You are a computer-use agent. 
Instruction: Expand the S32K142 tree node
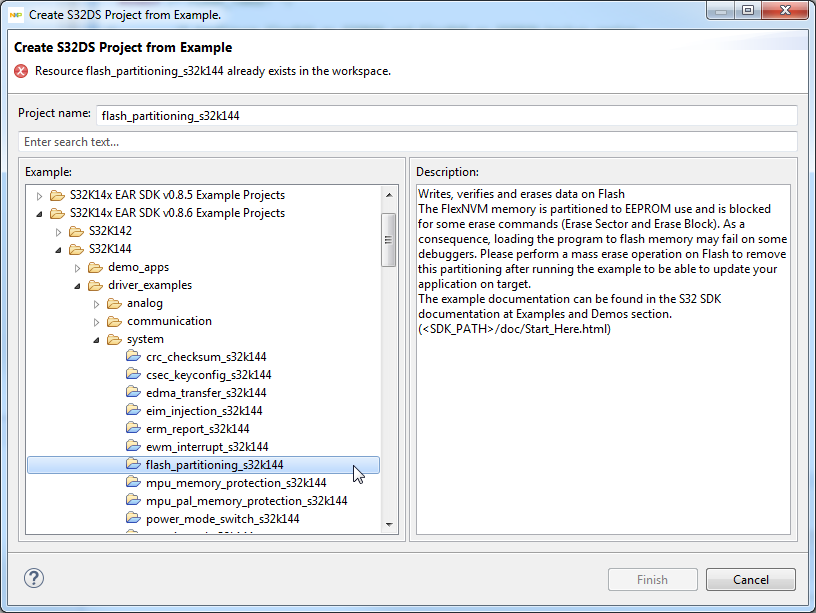(59, 231)
